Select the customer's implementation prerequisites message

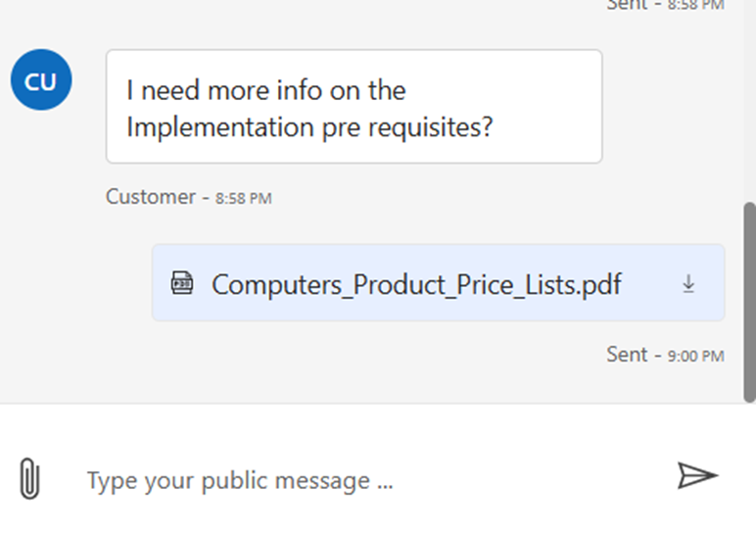354,107
